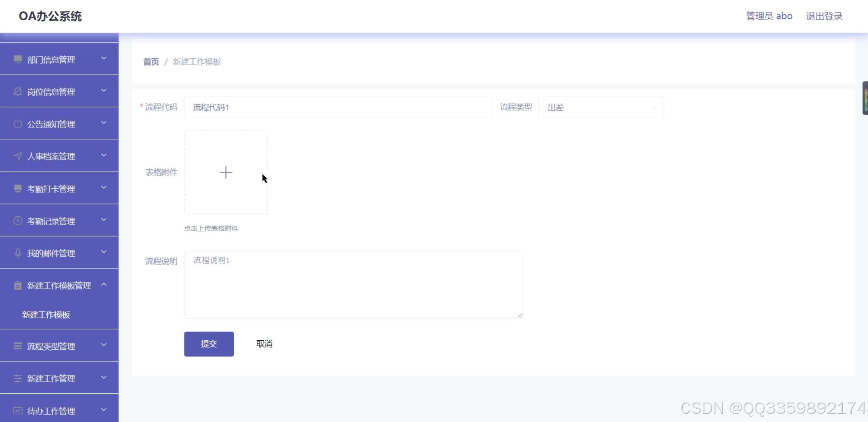Navigate to 首页 via breadcrumb link
The height and width of the screenshot is (422, 868).
click(151, 62)
